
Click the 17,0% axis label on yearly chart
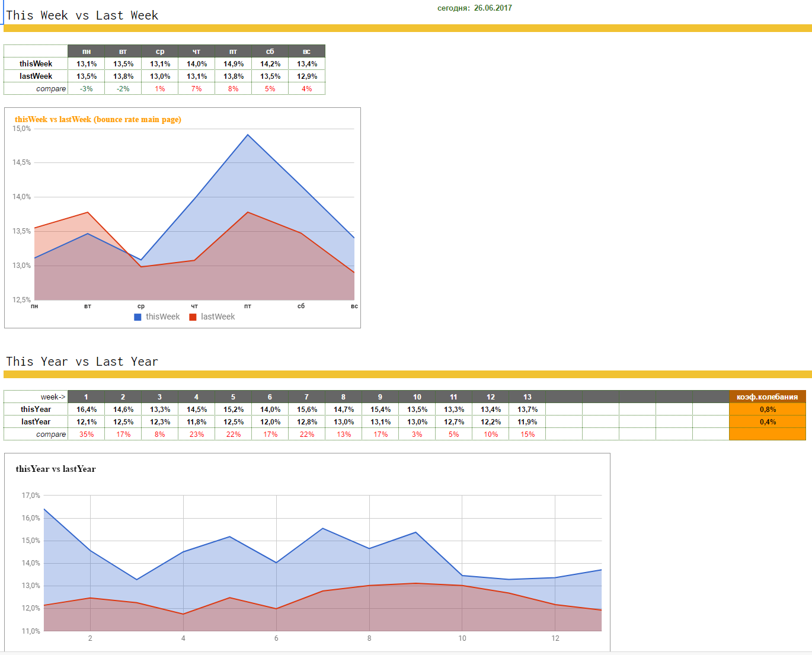31,496
